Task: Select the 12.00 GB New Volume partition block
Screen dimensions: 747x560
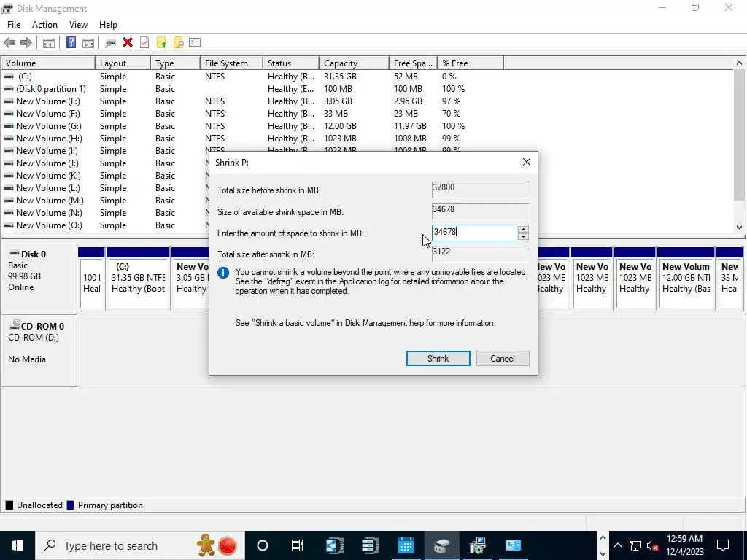Action: pos(686,279)
